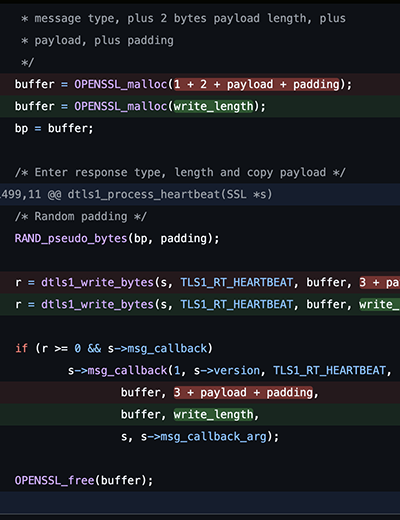Click the comment '/* Random padding */'
The height and width of the screenshot is (520, 400).
pyautogui.click(x=80, y=216)
